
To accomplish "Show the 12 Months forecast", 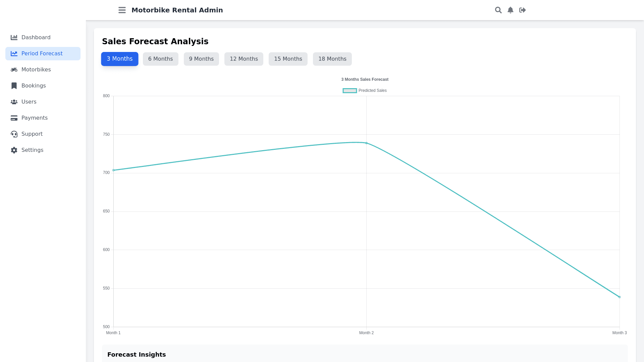I will pos(244,59).
